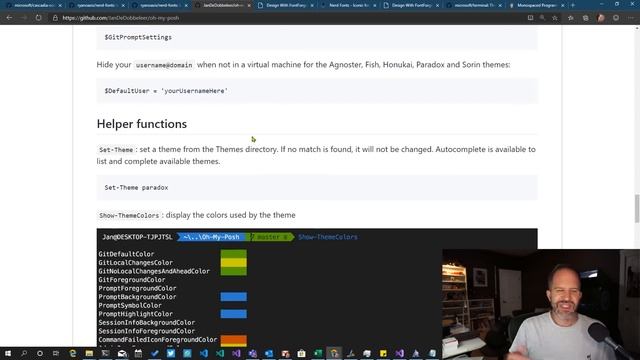Close the JanDeDobbeleer/oh-my-posh tab
The width and height of the screenshot is (640, 360).
pos(249,5)
